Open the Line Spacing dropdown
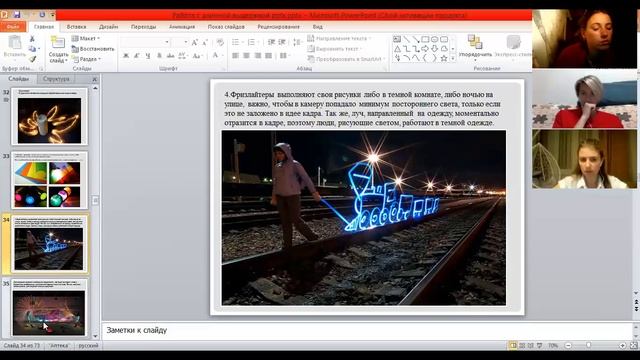Screen dimensions: 640x360 point(298,42)
